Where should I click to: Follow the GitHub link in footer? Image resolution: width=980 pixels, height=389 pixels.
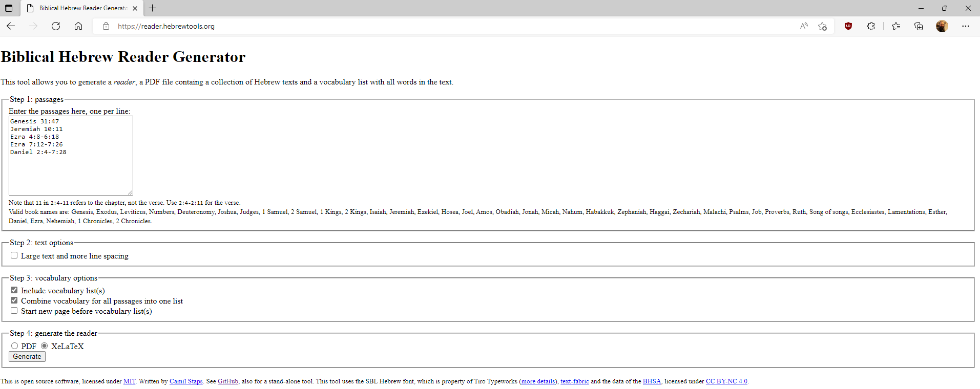pos(227,381)
